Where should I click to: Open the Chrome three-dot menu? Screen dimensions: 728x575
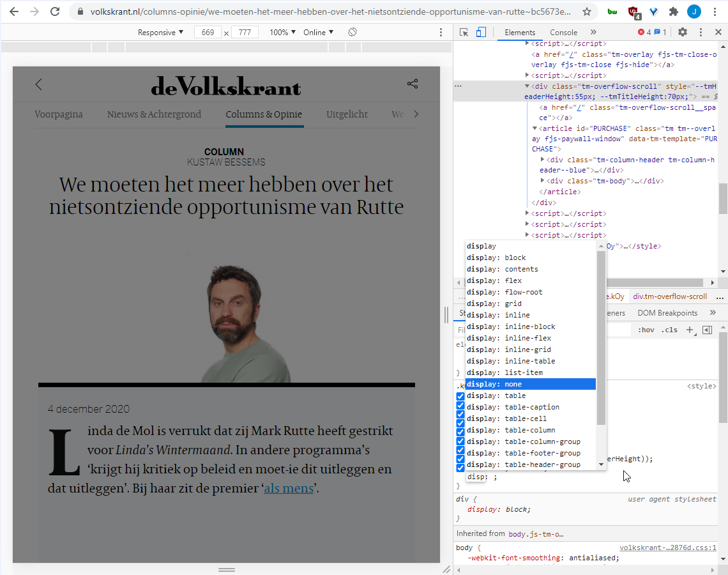(715, 11)
